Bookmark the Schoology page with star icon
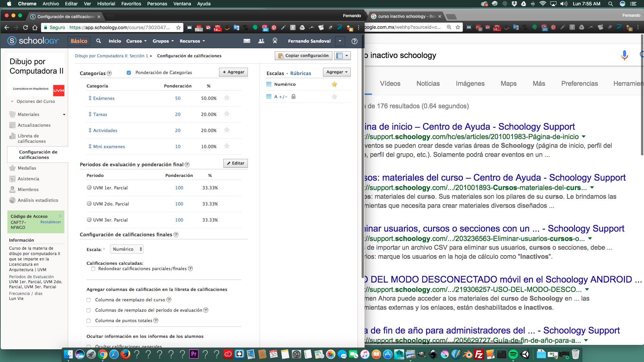The image size is (644, 362). pyautogui.click(x=178, y=27)
